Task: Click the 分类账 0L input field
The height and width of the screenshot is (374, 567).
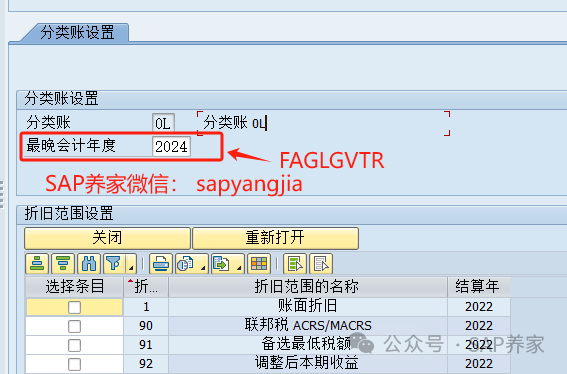Action: tap(163, 123)
